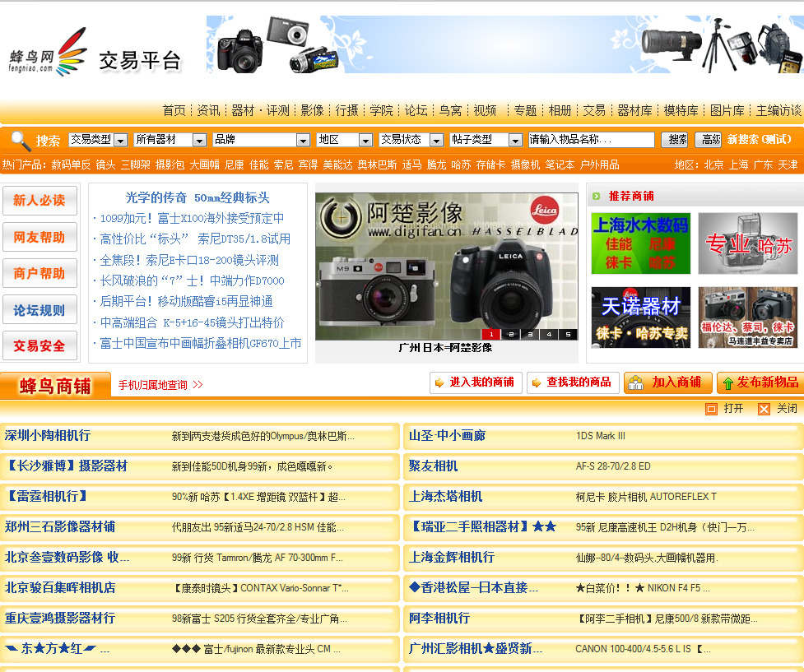804x672 pixels.
Task: Open the 专业哈苏 shop thumbnail
Action: 747,243
